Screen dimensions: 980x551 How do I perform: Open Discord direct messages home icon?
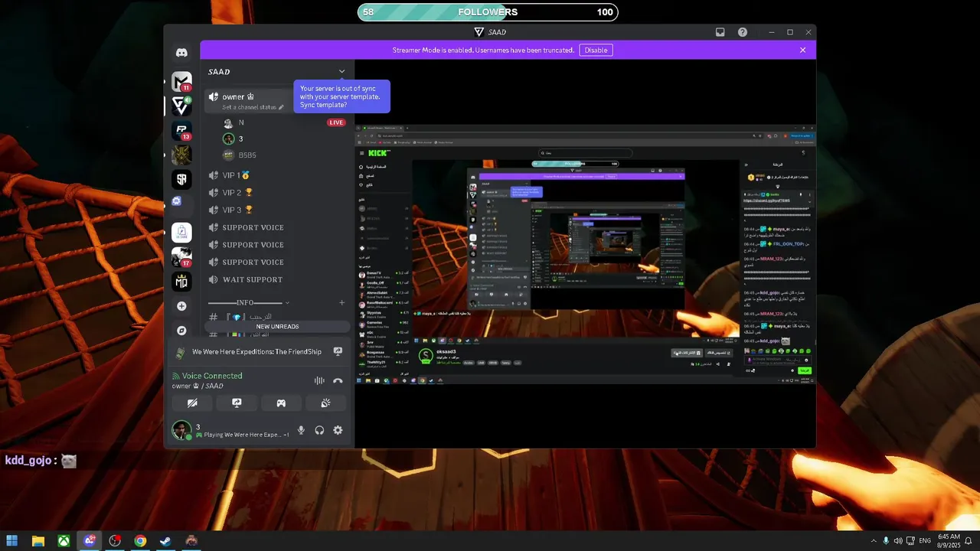coord(181,53)
